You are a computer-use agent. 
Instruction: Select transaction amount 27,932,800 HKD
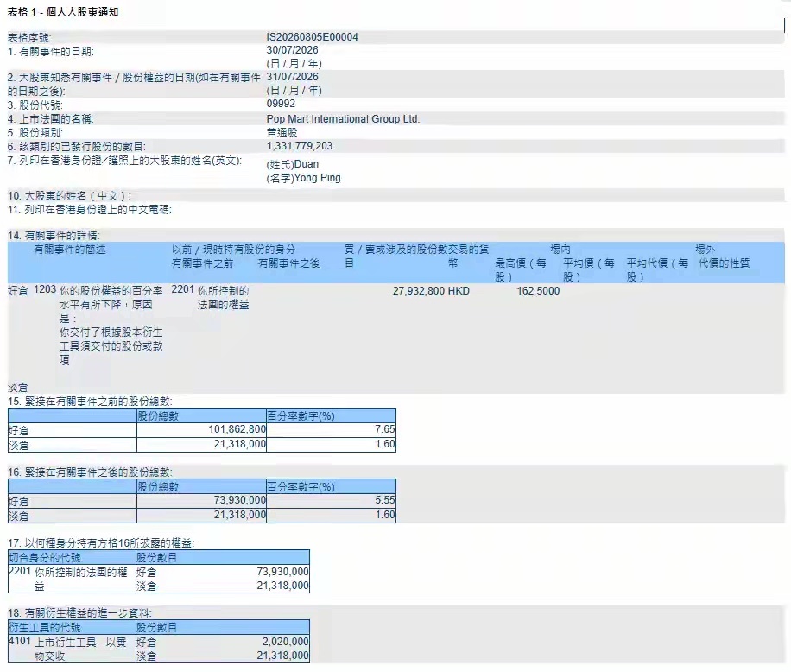click(431, 291)
